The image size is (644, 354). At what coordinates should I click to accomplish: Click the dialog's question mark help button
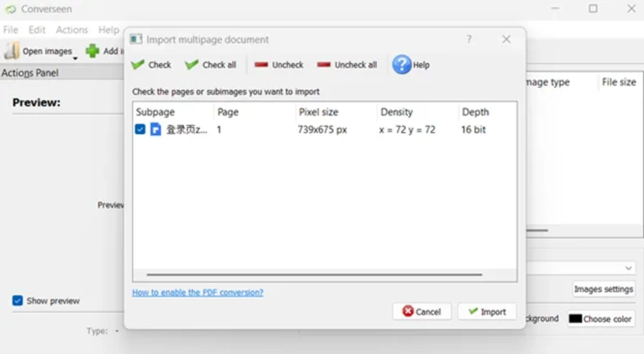pos(469,40)
